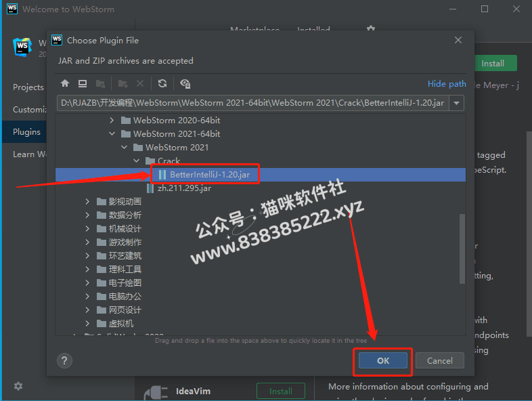Select the 游戏制作 folder
The image size is (532, 401).
coord(119,242)
